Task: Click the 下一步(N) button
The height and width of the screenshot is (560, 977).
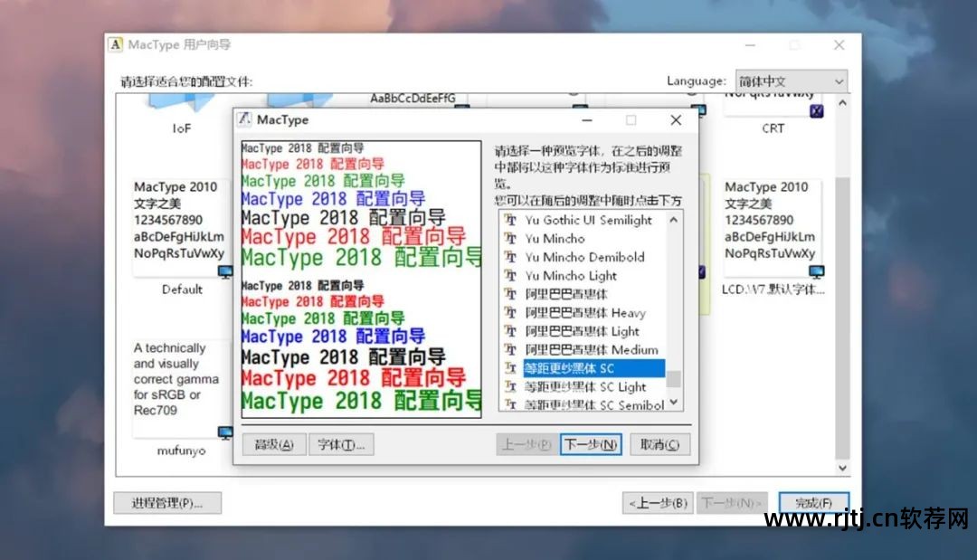Action: (x=590, y=443)
